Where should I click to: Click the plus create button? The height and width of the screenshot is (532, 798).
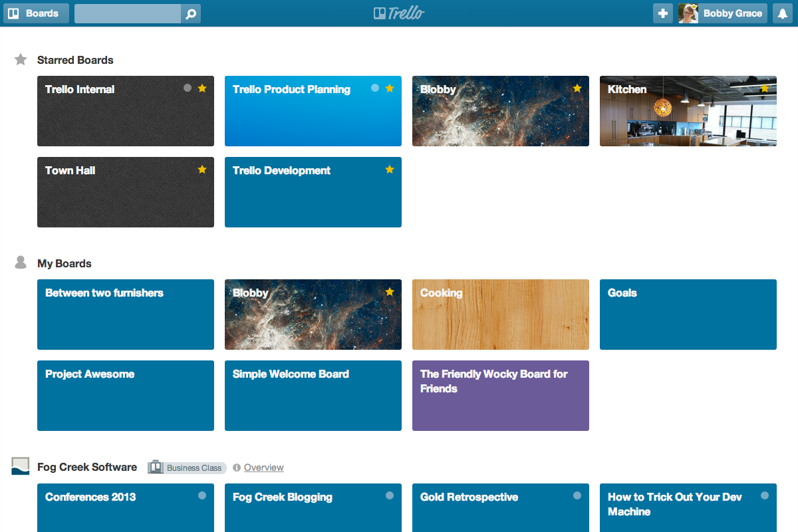click(x=663, y=13)
